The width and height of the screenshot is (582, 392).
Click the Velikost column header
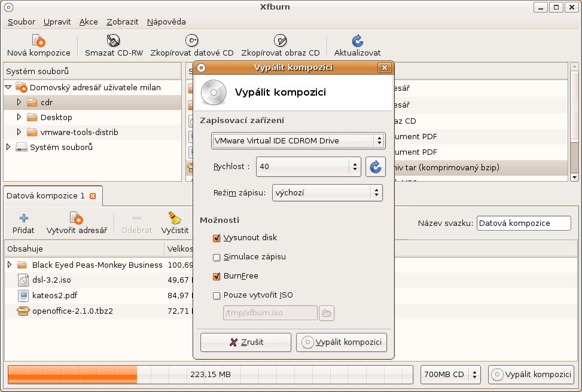[x=179, y=249]
